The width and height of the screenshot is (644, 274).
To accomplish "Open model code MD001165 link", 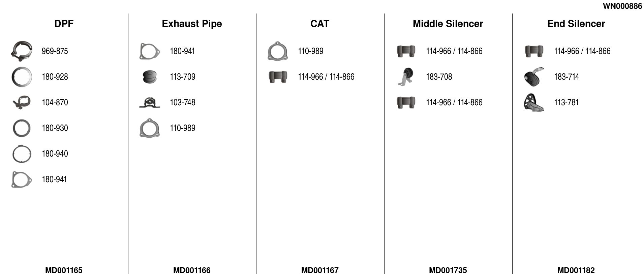I will (x=64, y=270).
